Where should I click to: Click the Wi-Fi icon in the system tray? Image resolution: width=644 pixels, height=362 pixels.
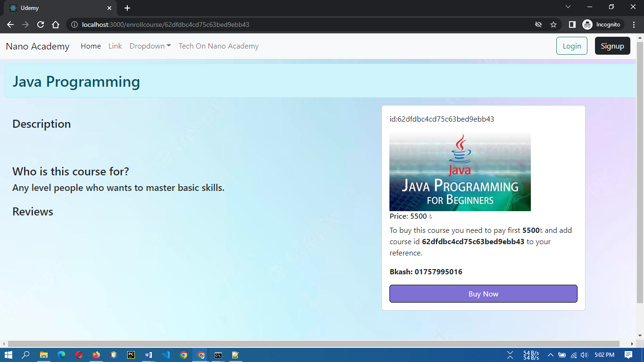click(x=573, y=355)
